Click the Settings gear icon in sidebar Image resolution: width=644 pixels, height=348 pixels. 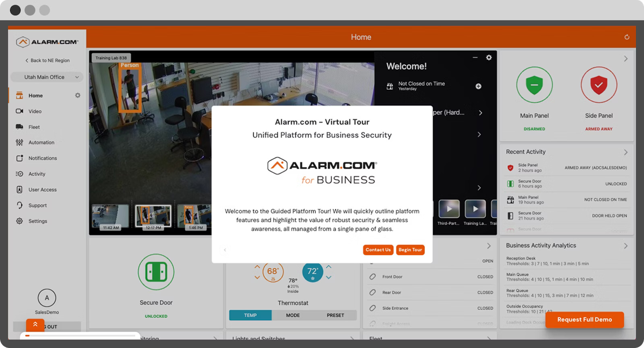(x=19, y=221)
